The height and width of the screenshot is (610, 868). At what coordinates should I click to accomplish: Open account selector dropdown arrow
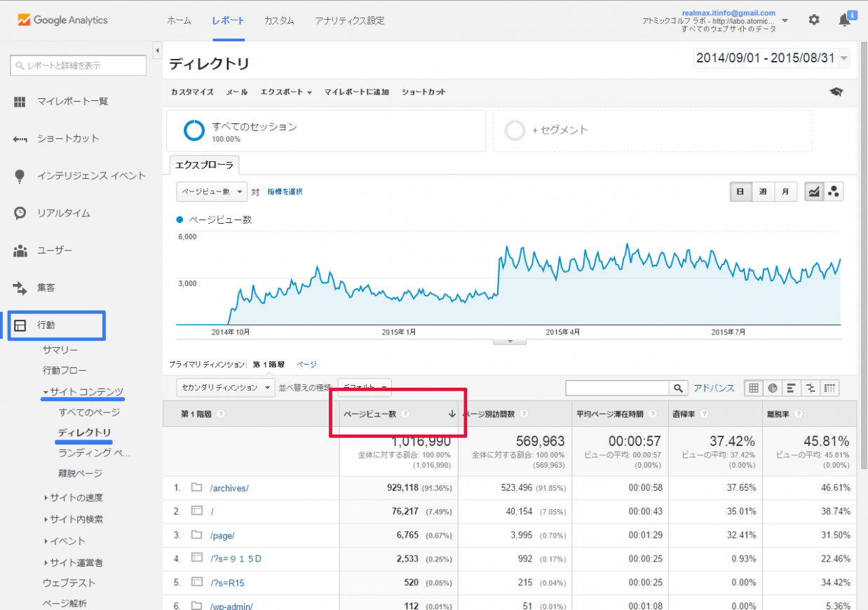(x=785, y=21)
